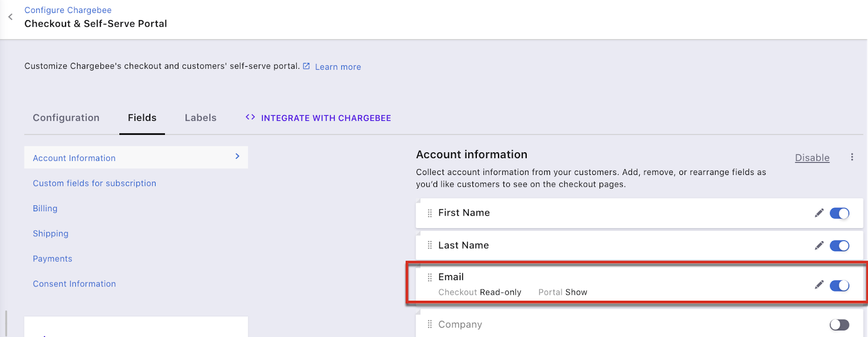
Task: Expand Account Information chevron in sidebar
Action: (x=237, y=156)
